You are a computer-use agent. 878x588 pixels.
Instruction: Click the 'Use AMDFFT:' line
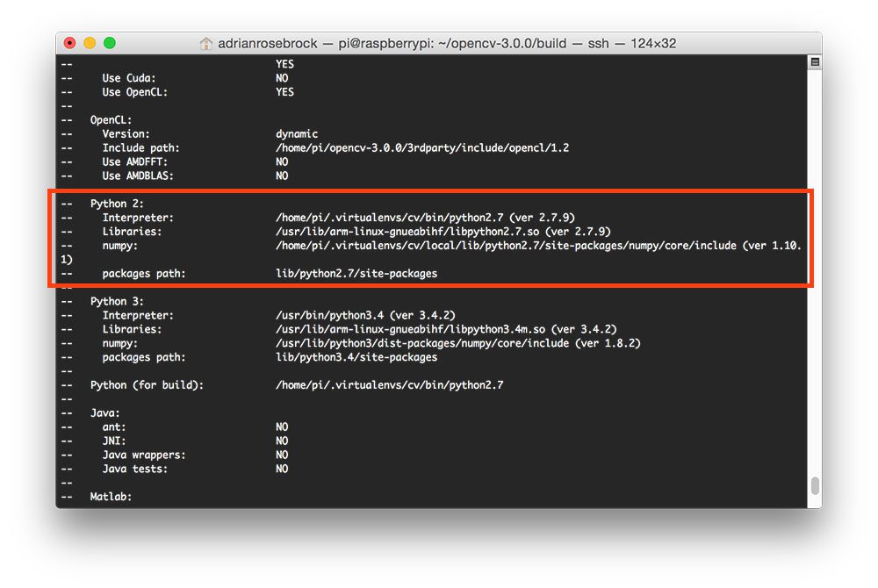(194, 161)
